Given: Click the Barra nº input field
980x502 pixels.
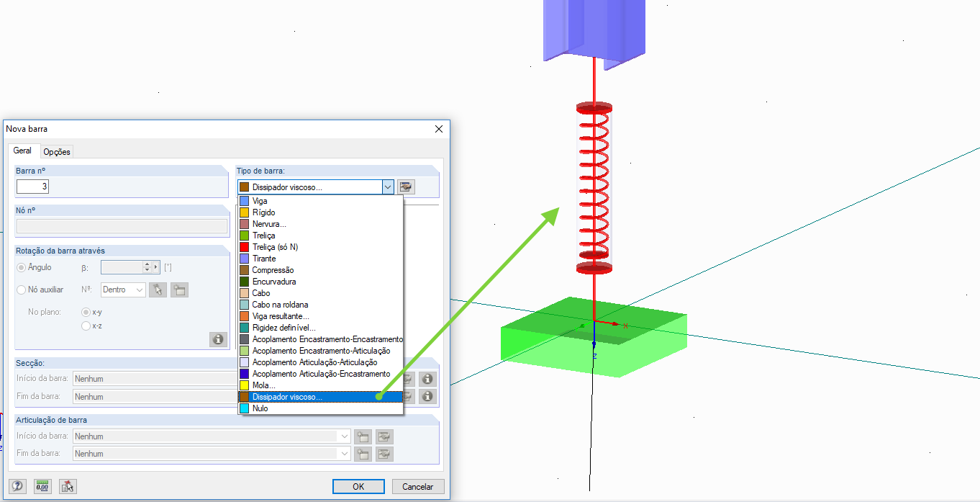Looking at the screenshot, I should pos(32,187).
